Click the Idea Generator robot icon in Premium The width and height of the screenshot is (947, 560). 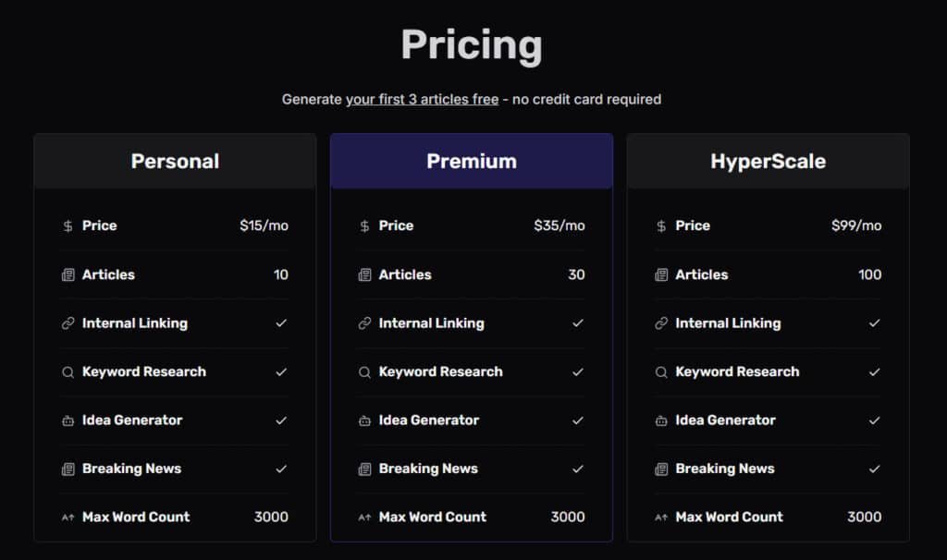(364, 420)
